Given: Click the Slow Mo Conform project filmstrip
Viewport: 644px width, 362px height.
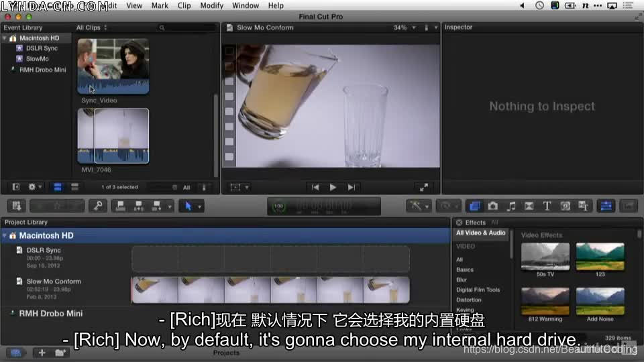Looking at the screenshot, I should point(270,290).
